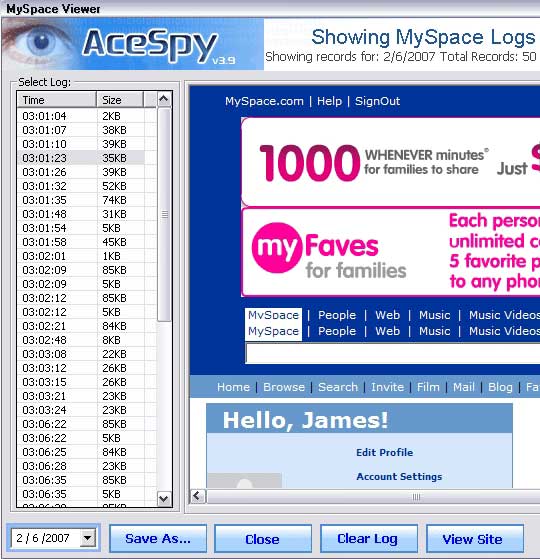
Task: Click the lower People search tab
Action: coord(337,331)
